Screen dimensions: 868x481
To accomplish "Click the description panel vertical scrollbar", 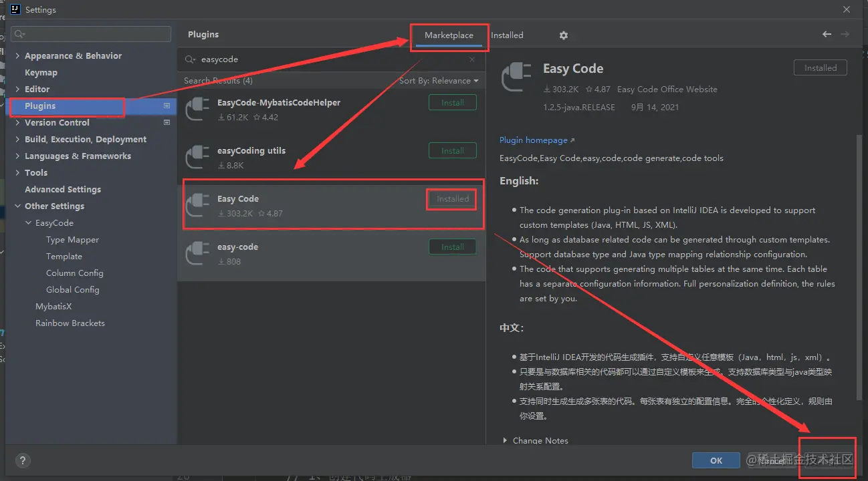I will 859,267.
